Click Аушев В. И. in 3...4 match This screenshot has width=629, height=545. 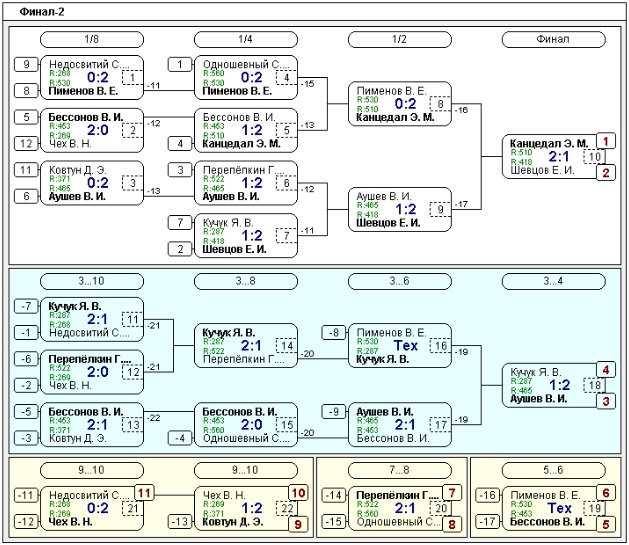click(538, 399)
